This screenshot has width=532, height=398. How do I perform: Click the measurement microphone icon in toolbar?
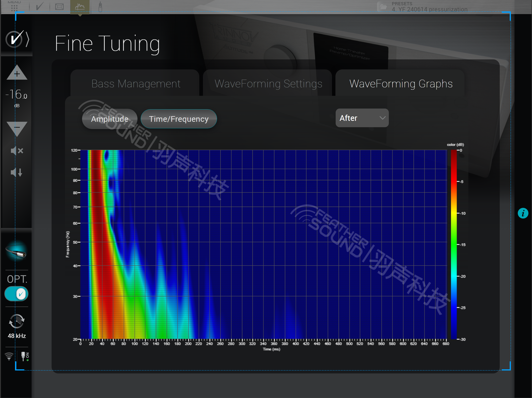100,7
